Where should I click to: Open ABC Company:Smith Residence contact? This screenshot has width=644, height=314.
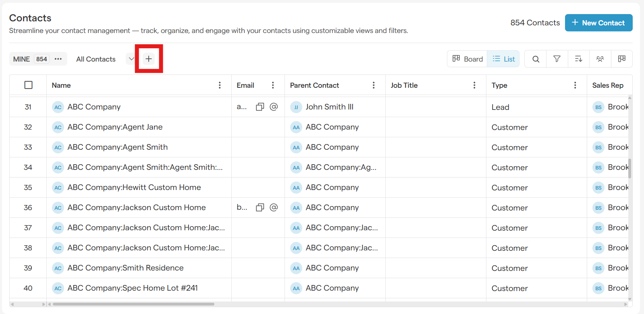coord(125,268)
